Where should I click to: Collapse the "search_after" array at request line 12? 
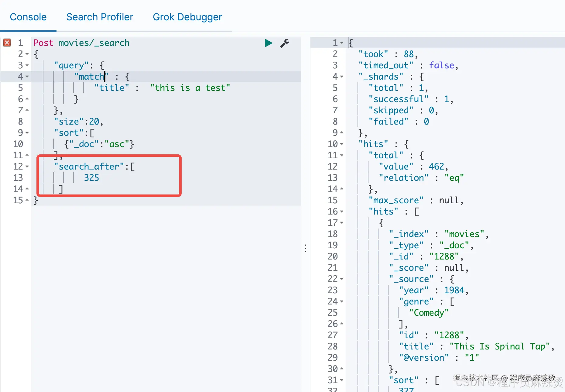pos(27,167)
